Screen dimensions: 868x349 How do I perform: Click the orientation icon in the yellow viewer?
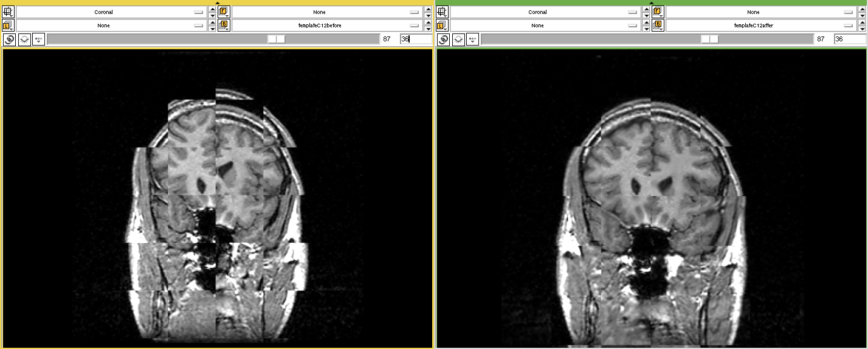9,12
